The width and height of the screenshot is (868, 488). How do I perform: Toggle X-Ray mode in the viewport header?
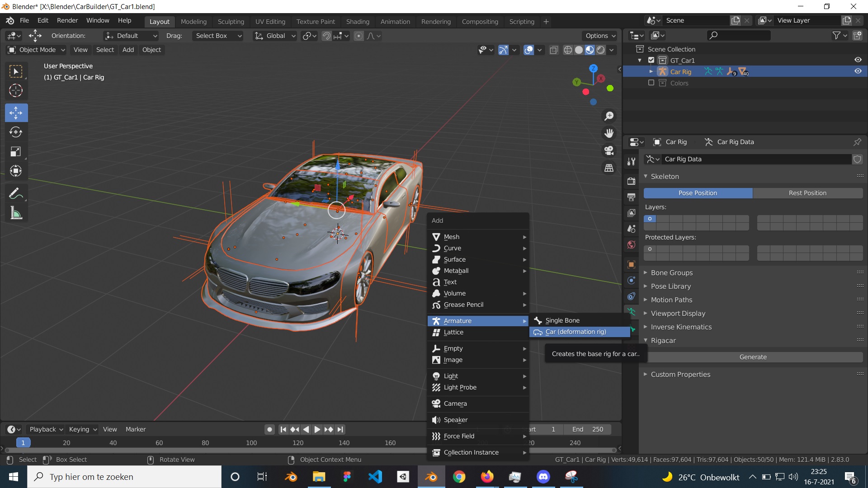click(x=554, y=50)
